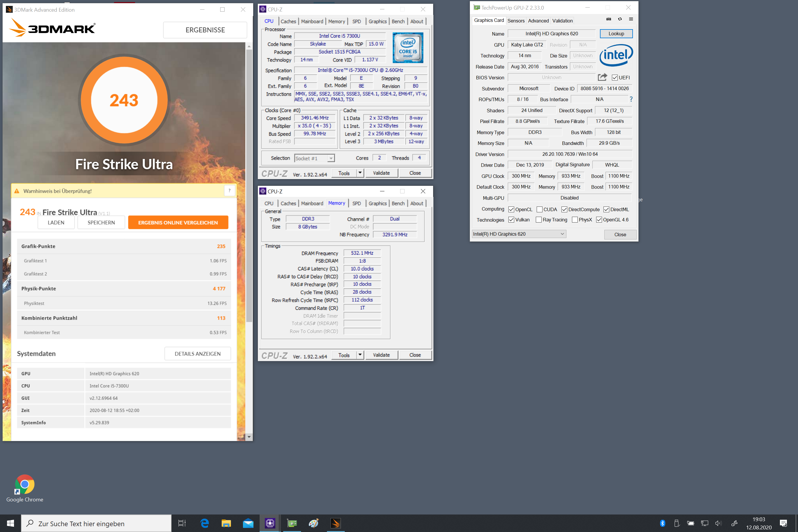Open notification action center
798x532 pixels.
tap(783, 523)
